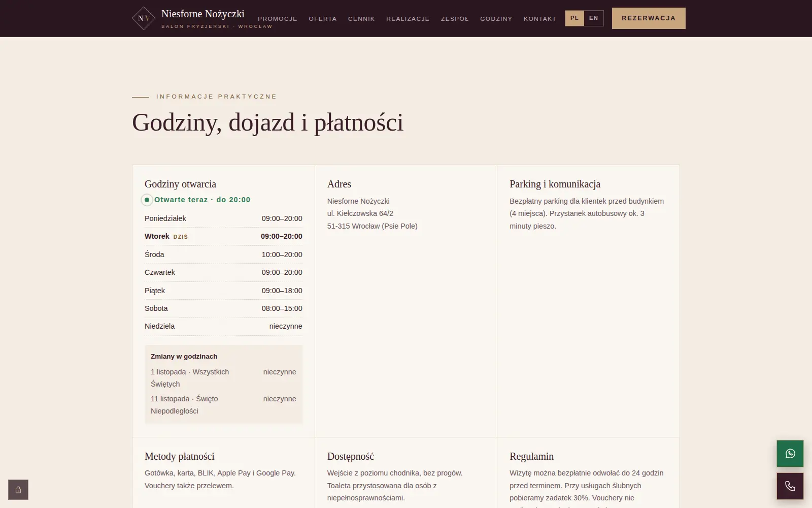This screenshot has width=812, height=508.
Task: Click Środa 10:00–20:00 hours
Action: click(223, 255)
